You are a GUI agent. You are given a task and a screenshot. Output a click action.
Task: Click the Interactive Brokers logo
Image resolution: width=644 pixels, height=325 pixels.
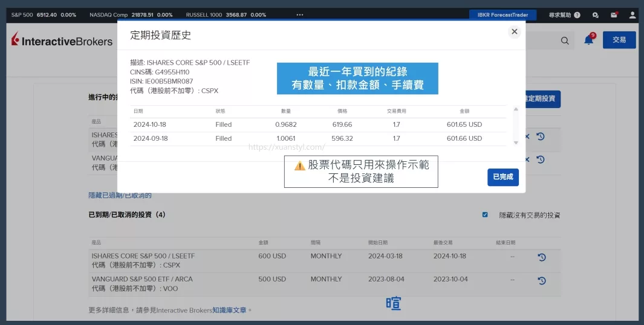pyautogui.click(x=62, y=40)
